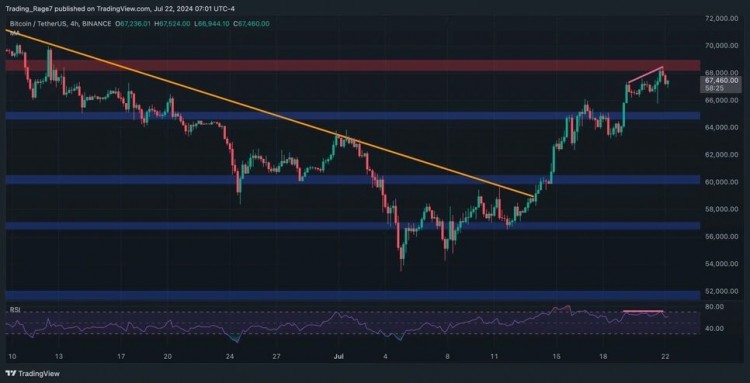Click date 18 on the time axis

(604, 356)
